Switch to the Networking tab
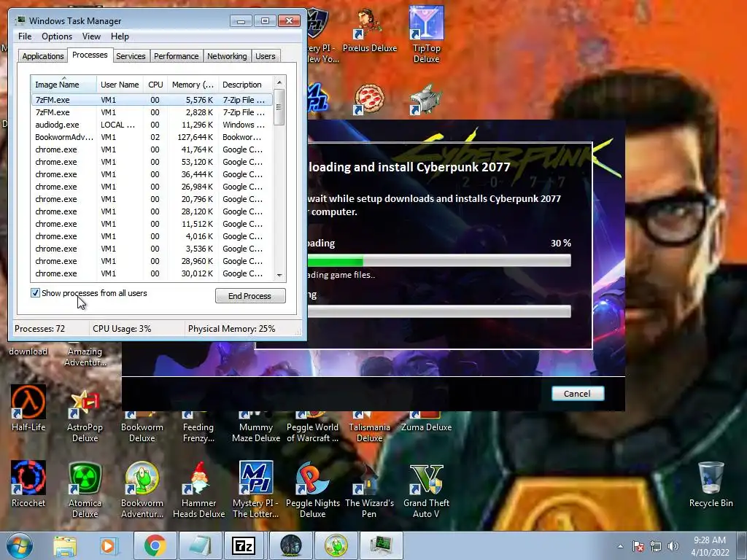747x560 pixels. coord(227,55)
